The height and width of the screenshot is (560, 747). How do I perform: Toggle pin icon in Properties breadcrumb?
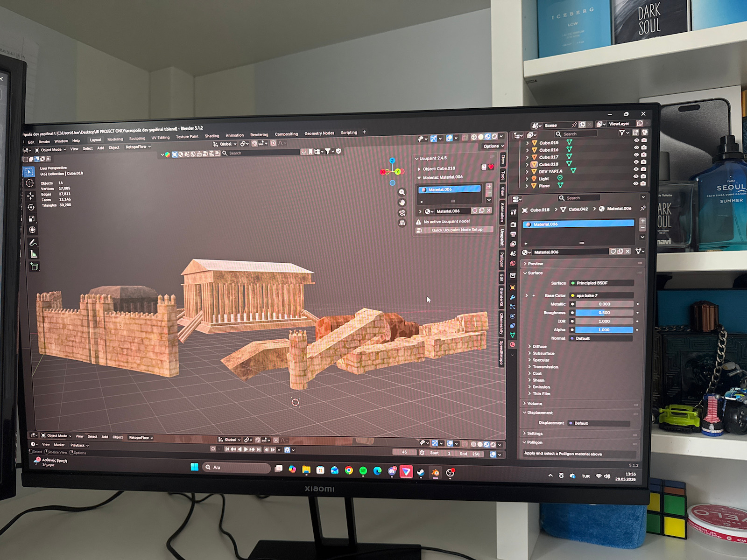[643, 208]
